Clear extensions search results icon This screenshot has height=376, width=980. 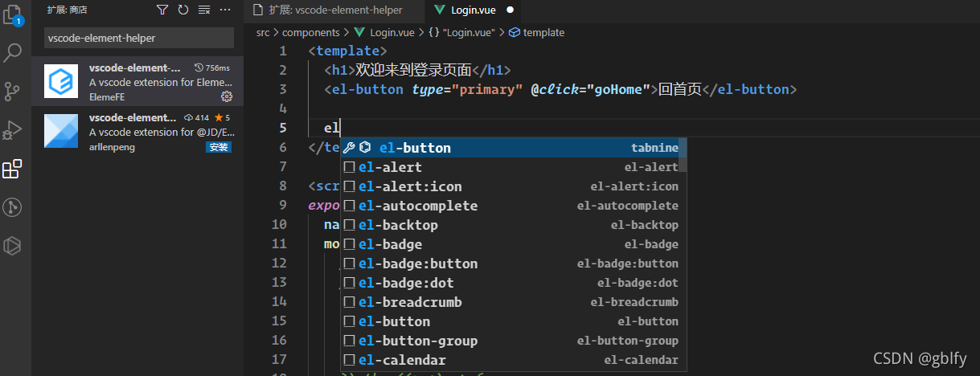(204, 10)
